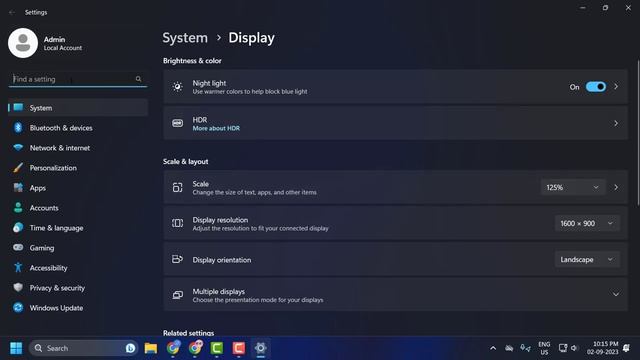Screen dimensions: 640x360
Task: Open the Display resolution 1600 × 900 dropdown
Action: (587, 223)
